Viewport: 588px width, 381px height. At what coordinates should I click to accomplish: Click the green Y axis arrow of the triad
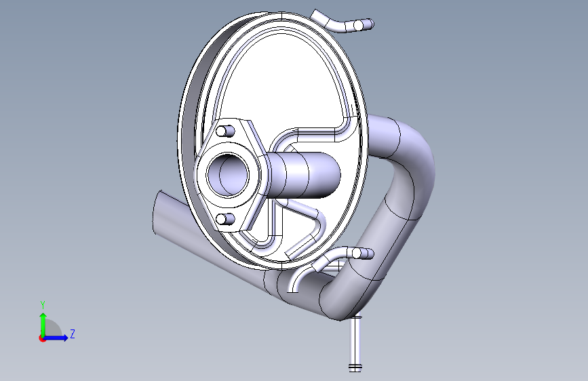43,324
